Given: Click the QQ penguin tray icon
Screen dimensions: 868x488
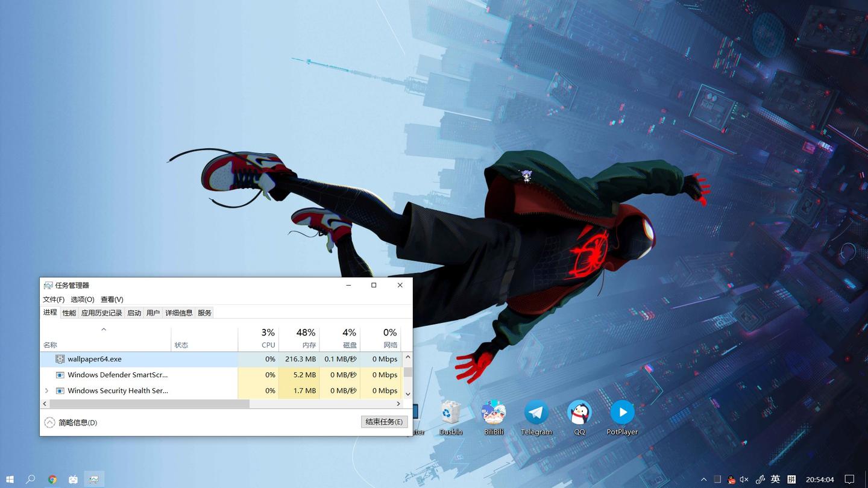Looking at the screenshot, I should (x=731, y=480).
